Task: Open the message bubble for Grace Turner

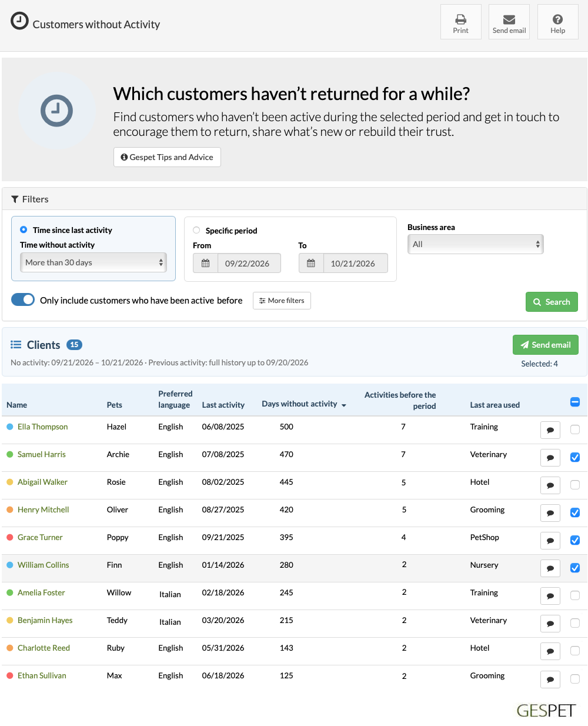Action: pos(550,541)
